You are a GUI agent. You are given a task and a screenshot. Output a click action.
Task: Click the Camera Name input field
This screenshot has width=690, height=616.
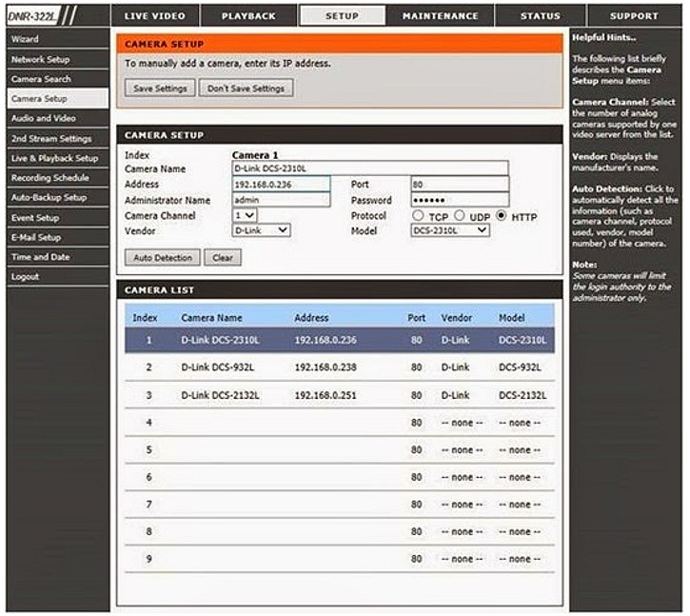[369, 169]
